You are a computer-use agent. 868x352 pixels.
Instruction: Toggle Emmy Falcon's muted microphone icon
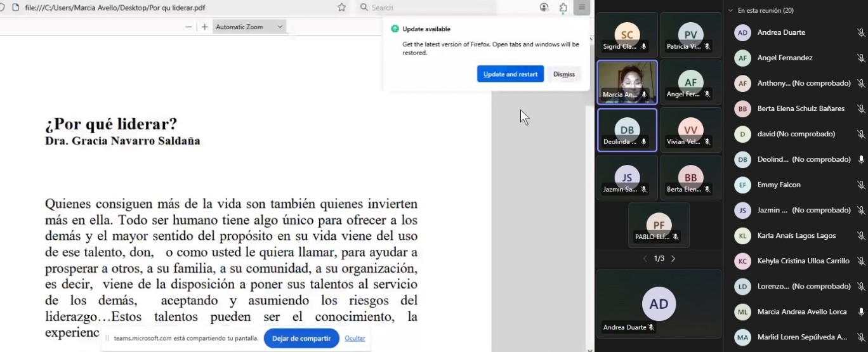[x=860, y=185]
